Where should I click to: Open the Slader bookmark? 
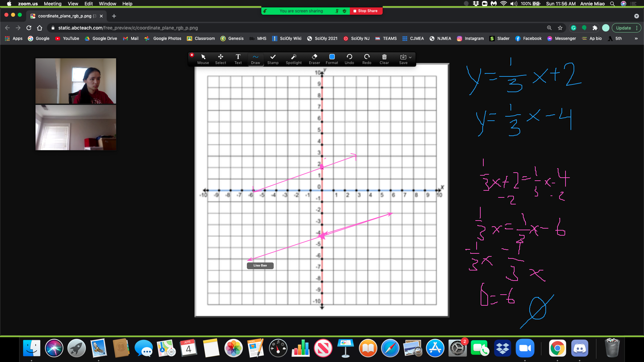(x=499, y=39)
